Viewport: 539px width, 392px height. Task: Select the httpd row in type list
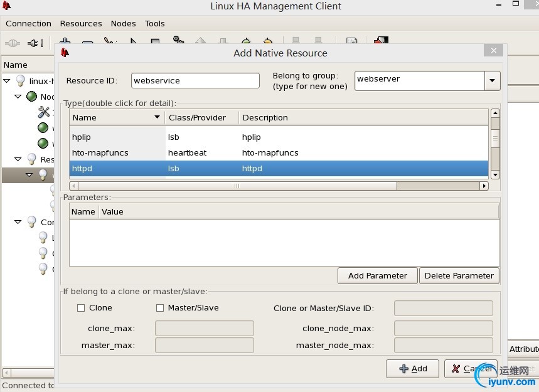click(x=279, y=168)
